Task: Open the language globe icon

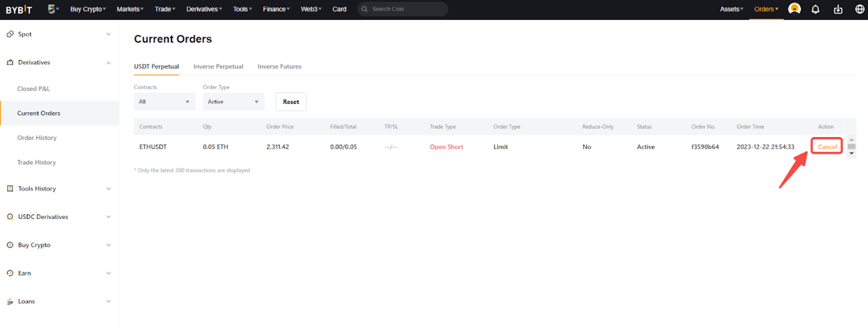Action: [859, 9]
